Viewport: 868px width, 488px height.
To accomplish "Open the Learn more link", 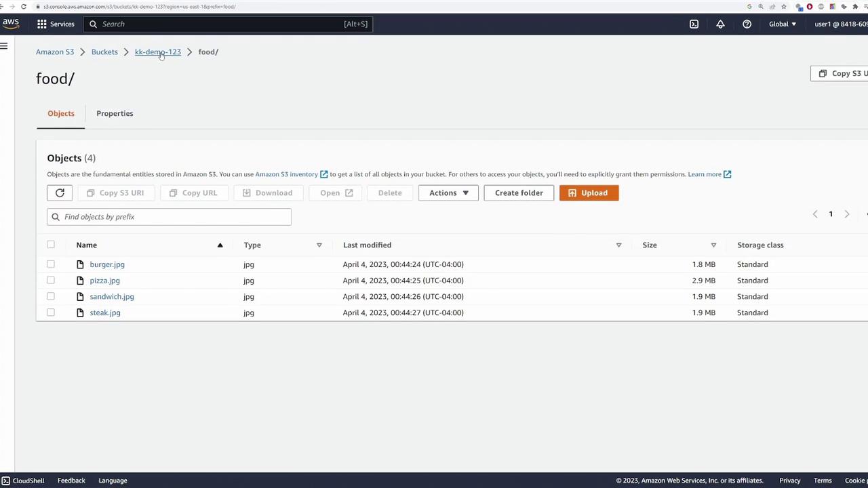I will (x=705, y=174).
